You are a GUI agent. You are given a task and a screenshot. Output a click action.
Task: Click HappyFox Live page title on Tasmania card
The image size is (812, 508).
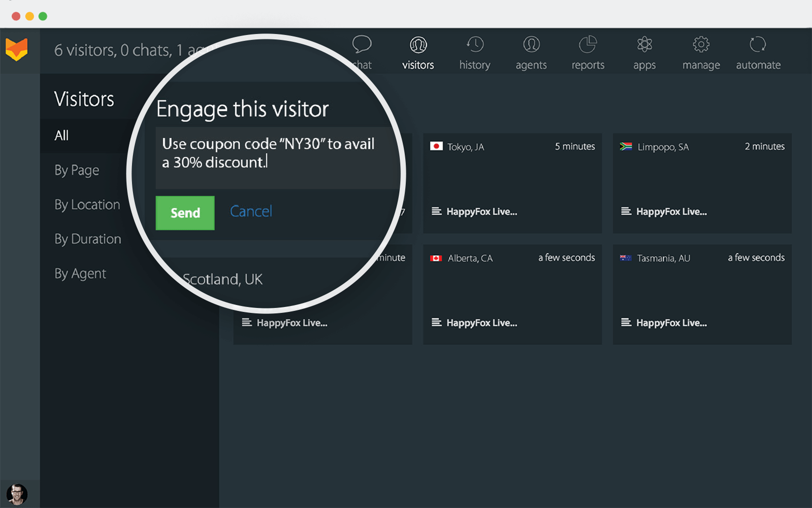coord(672,323)
